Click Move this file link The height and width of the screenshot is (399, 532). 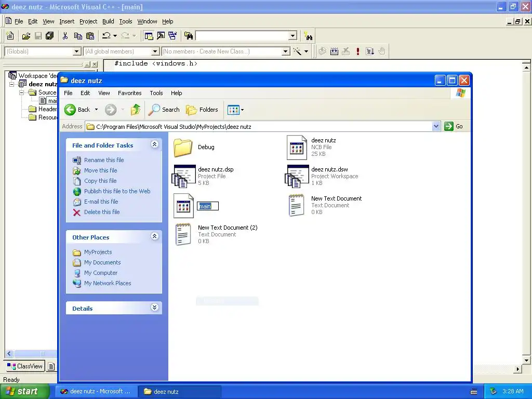[100, 170]
